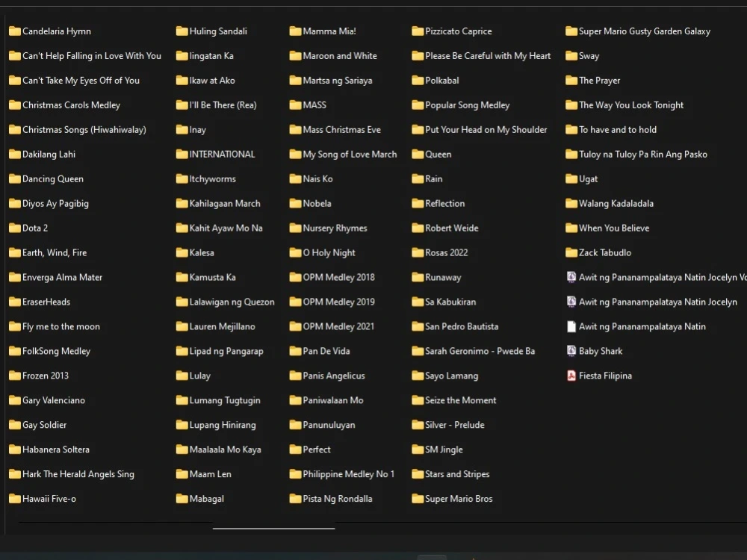747x560 pixels.
Task: Select the INTERNATIONAL folder icon
Action: tap(182, 154)
